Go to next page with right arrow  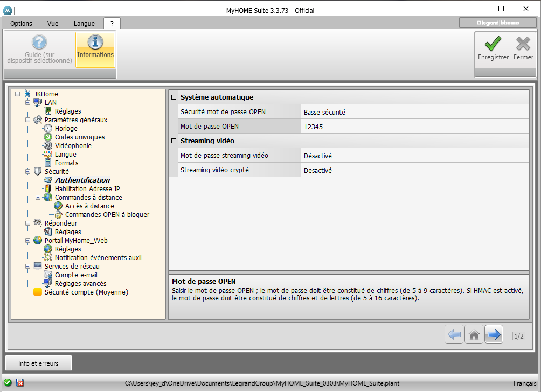pyautogui.click(x=494, y=334)
